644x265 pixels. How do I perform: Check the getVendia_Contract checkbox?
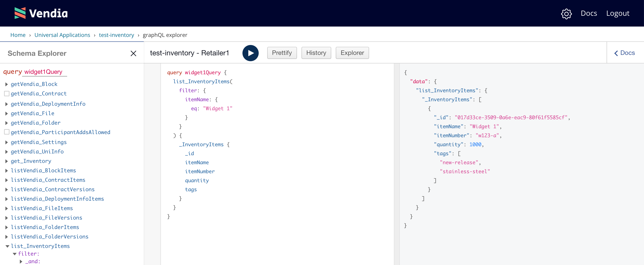pos(7,94)
